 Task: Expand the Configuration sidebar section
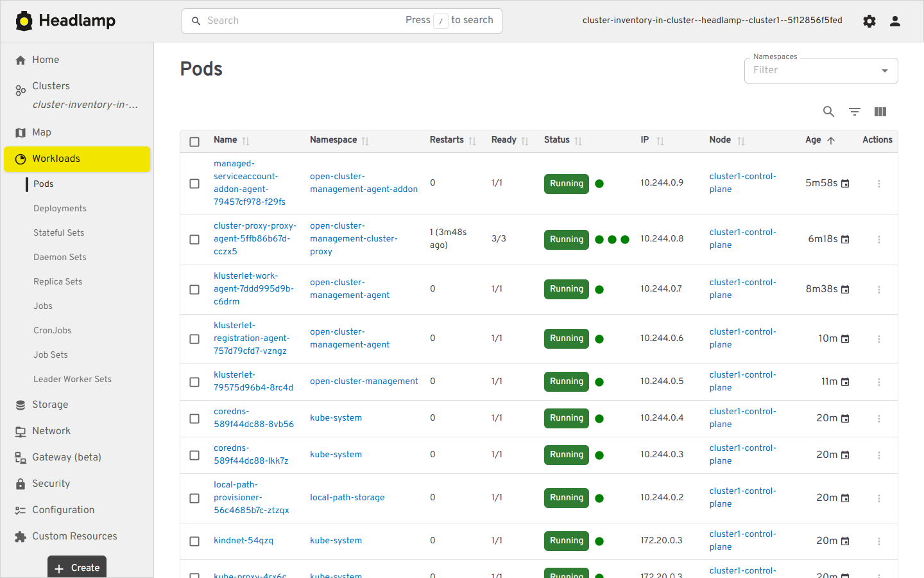pyautogui.click(x=77, y=510)
